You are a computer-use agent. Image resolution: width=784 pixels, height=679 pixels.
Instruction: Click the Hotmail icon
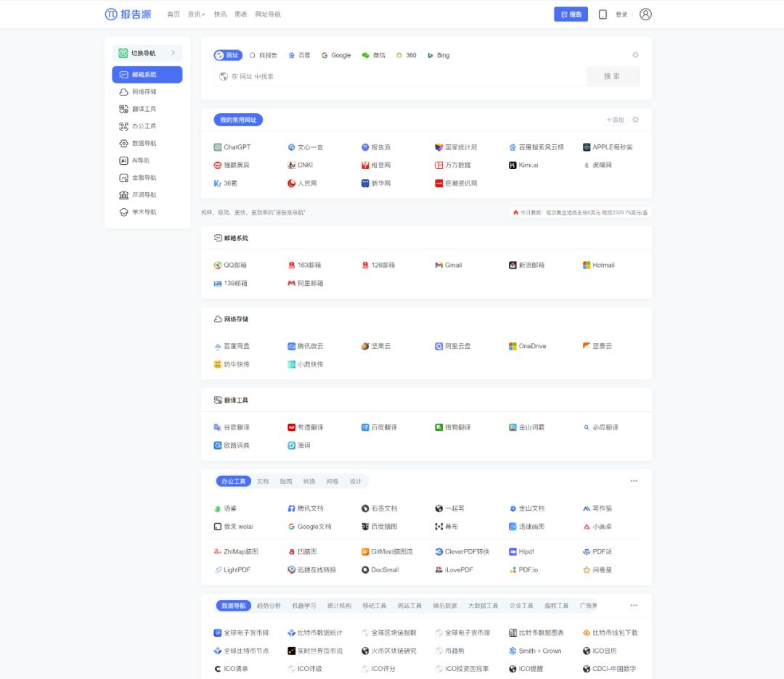587,266
